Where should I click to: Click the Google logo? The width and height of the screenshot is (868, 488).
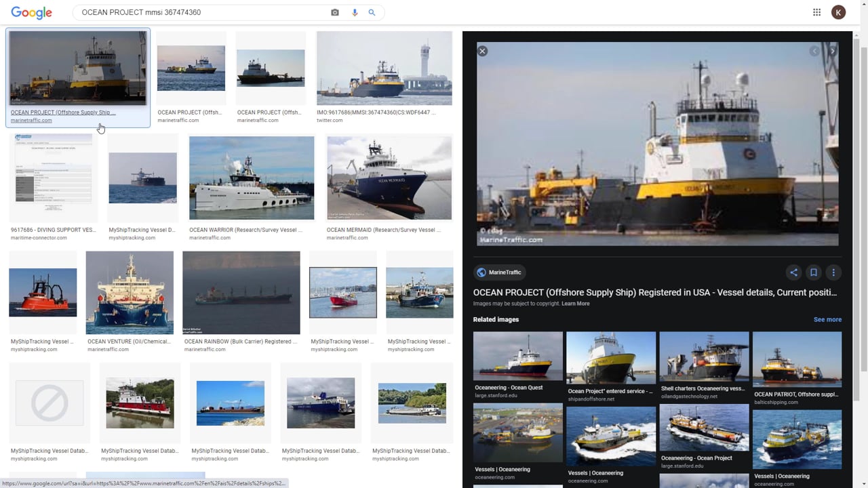[x=31, y=12]
